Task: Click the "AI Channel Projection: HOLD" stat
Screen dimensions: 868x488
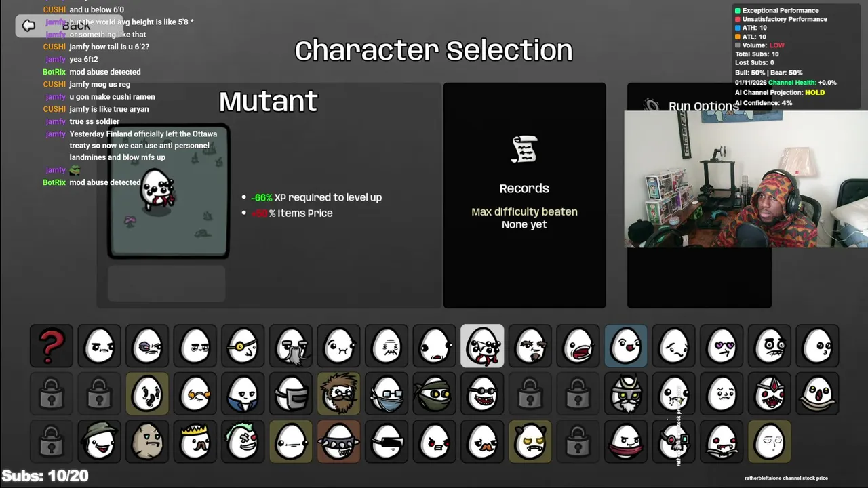Action: coord(780,92)
